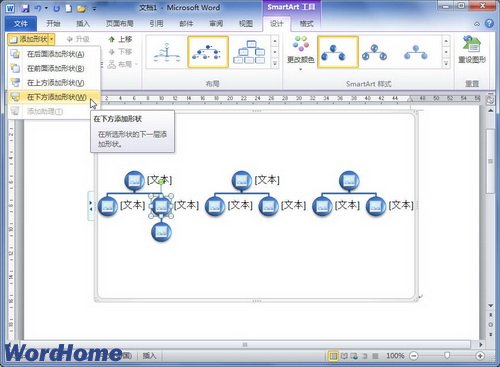
Task: Click top picture circle of middle hierarchy
Action: 242,181
